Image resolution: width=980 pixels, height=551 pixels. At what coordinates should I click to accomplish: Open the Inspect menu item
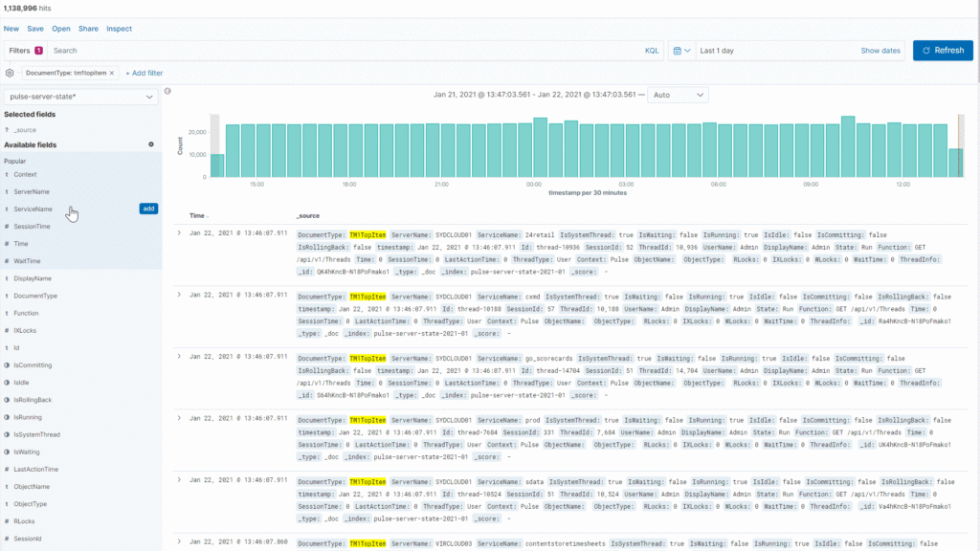[120, 29]
